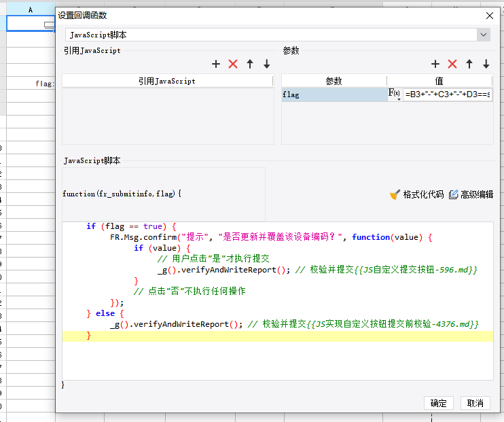The image size is (504, 422).
Task: Move the parameter row up
Action: pyautogui.click(x=469, y=64)
